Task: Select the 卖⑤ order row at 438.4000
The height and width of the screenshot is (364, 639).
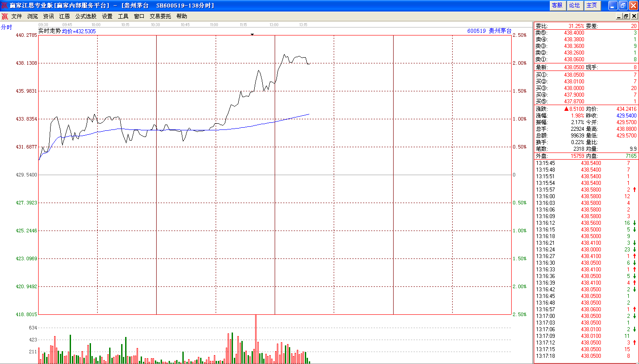Action: [586, 33]
